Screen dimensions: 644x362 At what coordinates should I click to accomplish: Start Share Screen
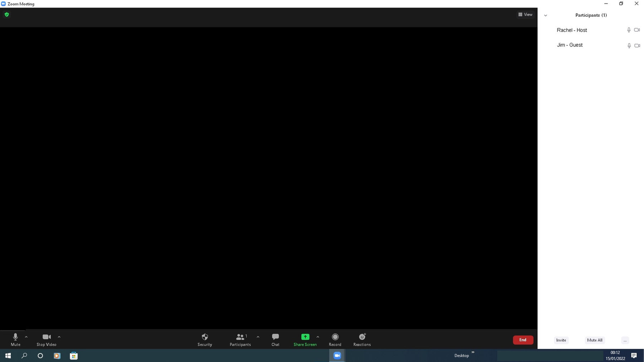pyautogui.click(x=305, y=339)
